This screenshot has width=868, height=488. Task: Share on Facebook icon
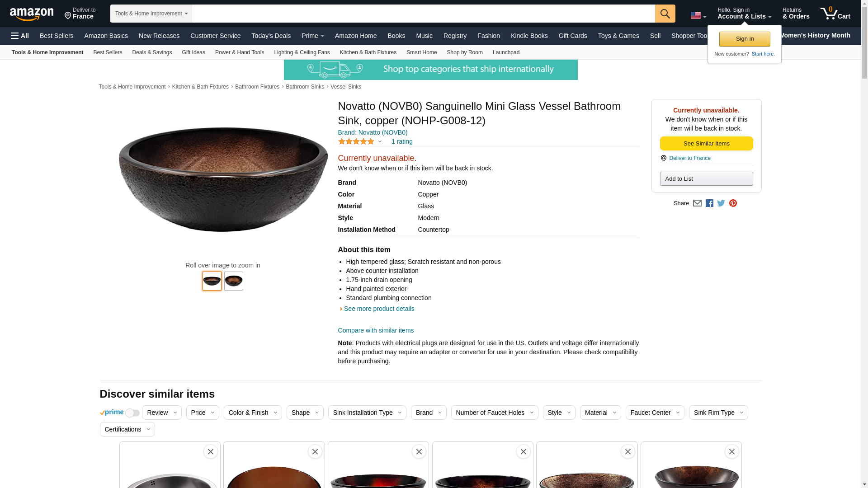point(709,203)
